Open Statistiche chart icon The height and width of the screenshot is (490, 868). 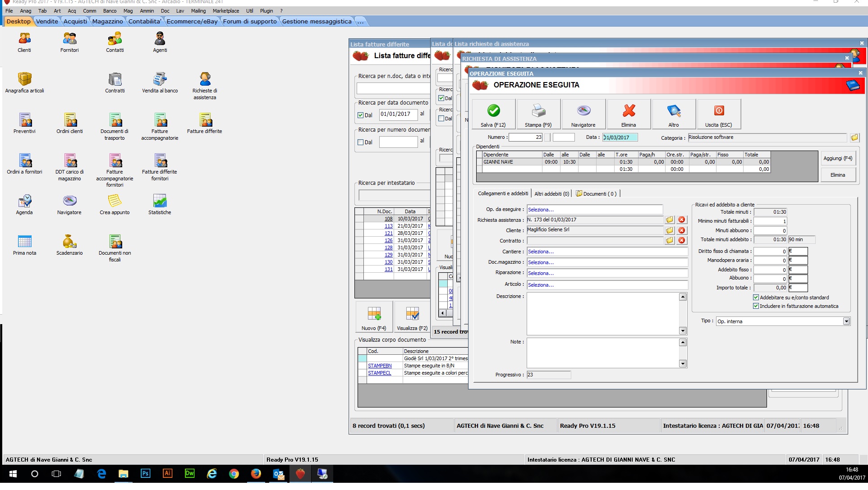160,201
